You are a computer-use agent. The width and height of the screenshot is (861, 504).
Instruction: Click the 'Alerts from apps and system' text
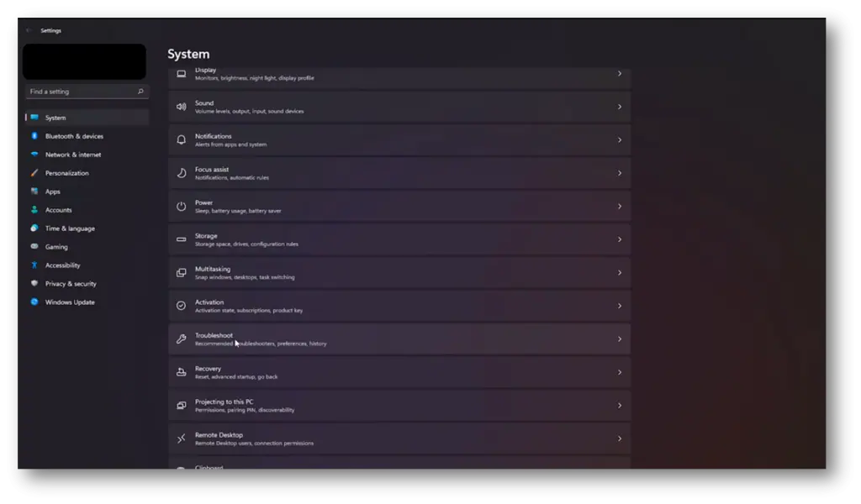pyautogui.click(x=230, y=144)
